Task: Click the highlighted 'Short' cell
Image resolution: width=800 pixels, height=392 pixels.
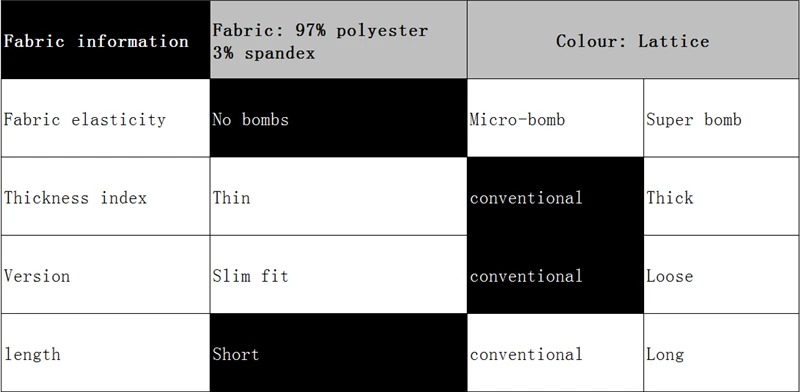Action: pyautogui.click(x=338, y=353)
